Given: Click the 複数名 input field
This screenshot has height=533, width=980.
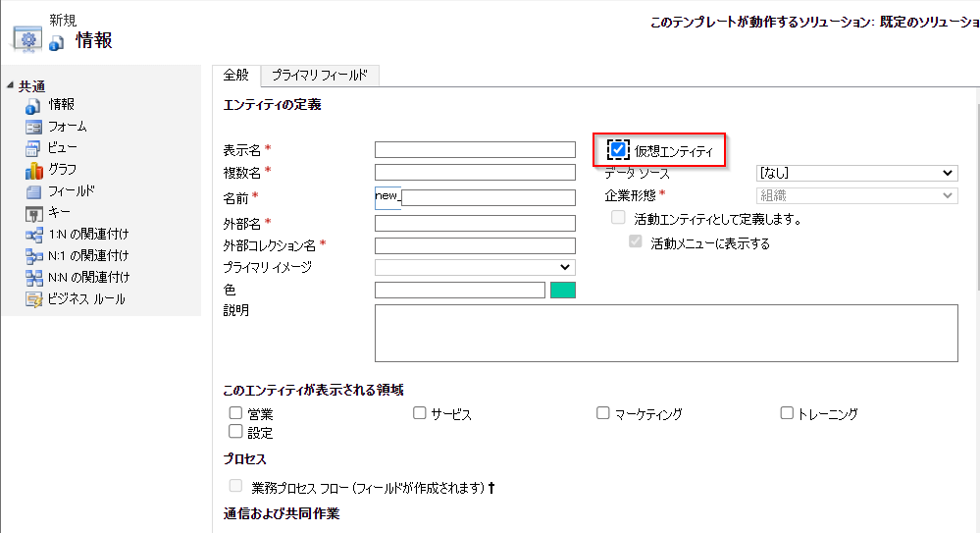Looking at the screenshot, I should 475,172.
